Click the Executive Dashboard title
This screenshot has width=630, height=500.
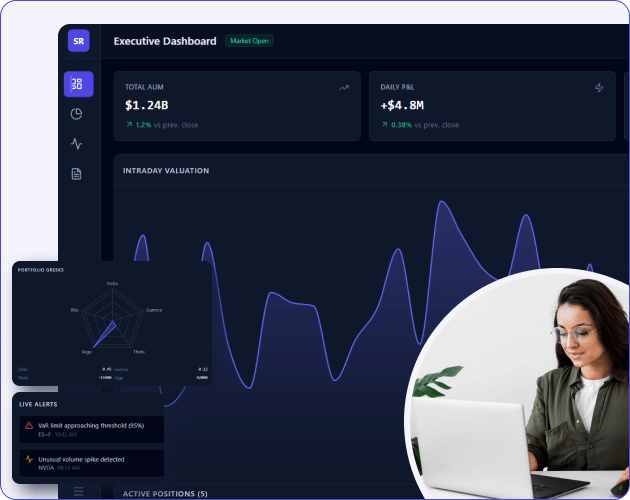[x=165, y=41]
